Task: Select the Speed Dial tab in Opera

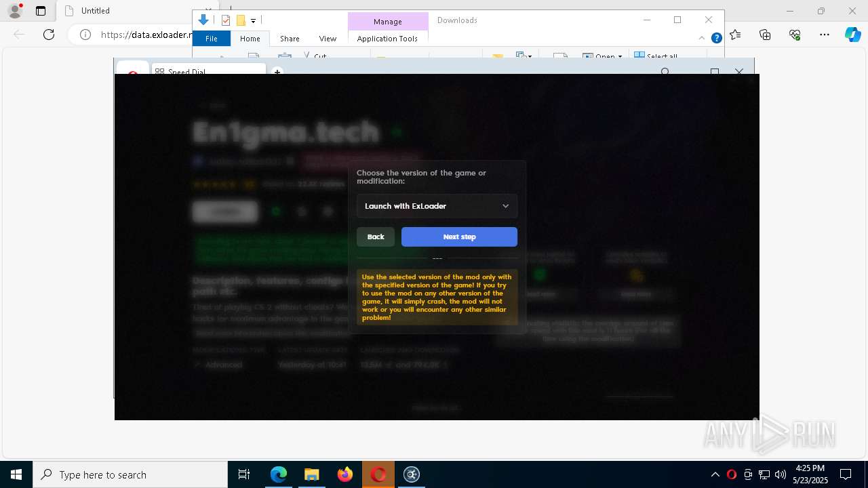Action: 209,70
